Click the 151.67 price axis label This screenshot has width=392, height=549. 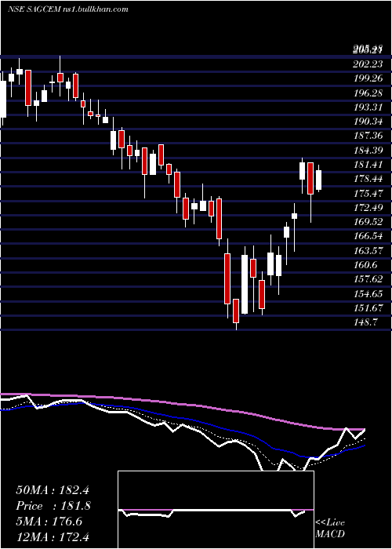[368, 308]
